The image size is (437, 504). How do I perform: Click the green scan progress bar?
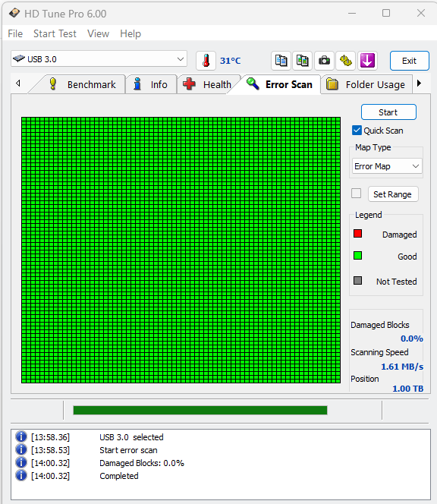pyautogui.click(x=200, y=410)
